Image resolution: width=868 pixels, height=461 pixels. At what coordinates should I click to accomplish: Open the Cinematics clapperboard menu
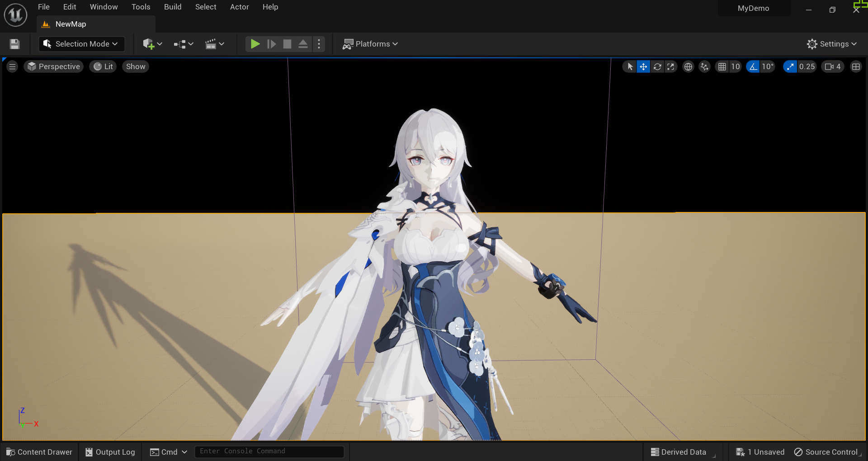pyautogui.click(x=215, y=44)
